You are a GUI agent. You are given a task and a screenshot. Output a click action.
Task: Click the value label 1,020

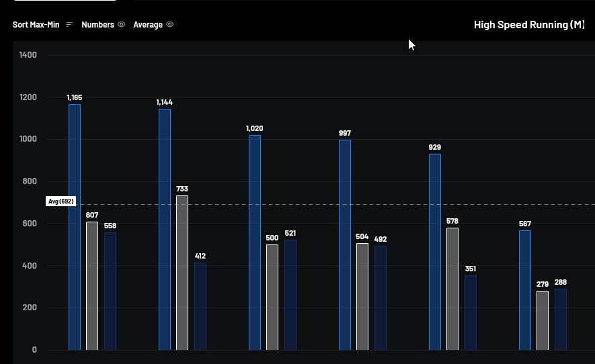tap(255, 128)
